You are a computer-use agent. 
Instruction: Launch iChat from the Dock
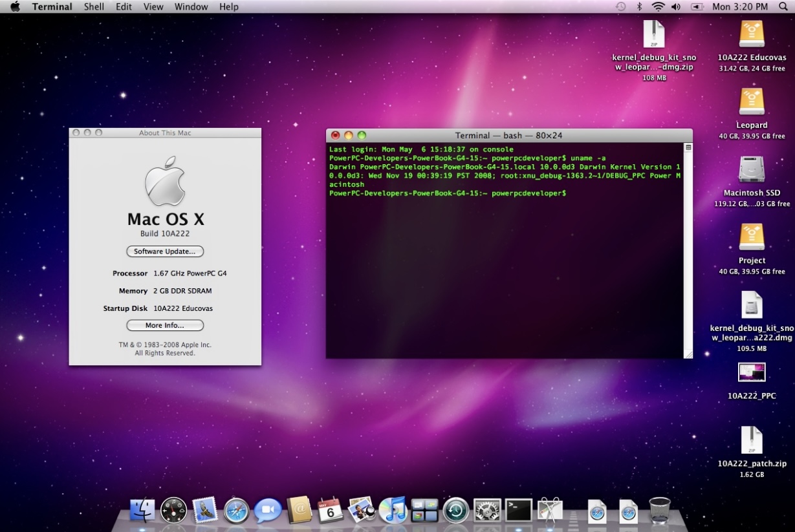268,510
